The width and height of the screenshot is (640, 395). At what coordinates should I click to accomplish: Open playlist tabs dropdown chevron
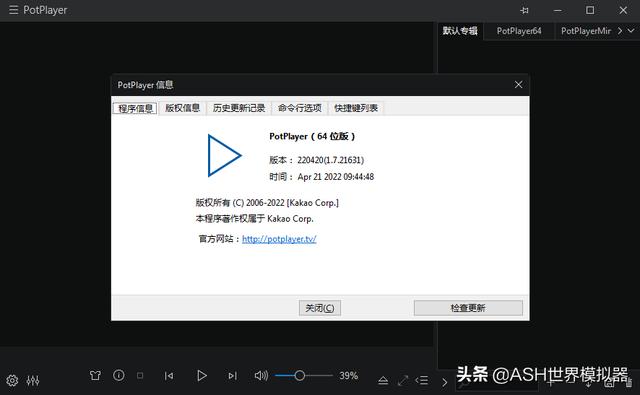tap(631, 31)
